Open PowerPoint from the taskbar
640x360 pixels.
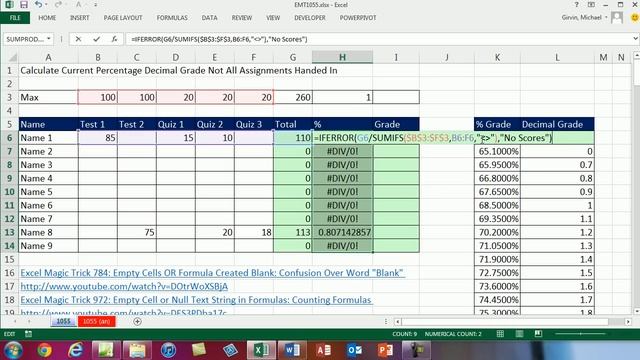(x=385, y=350)
